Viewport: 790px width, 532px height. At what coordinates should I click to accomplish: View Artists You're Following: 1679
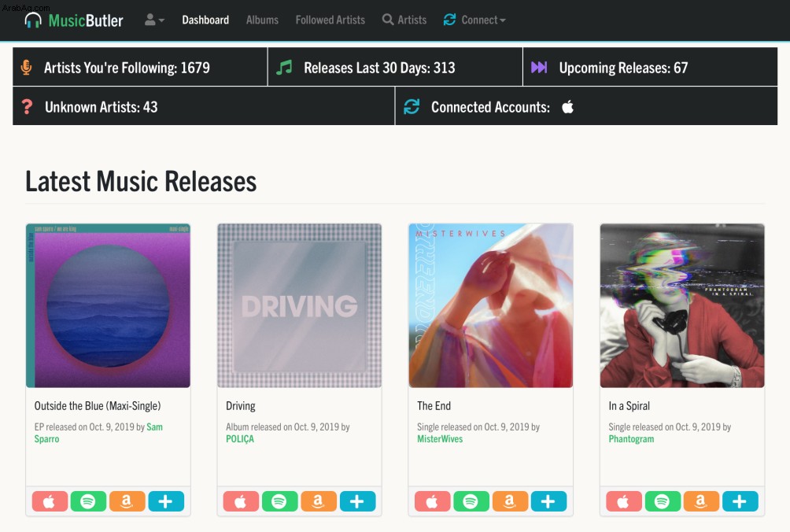click(x=140, y=67)
